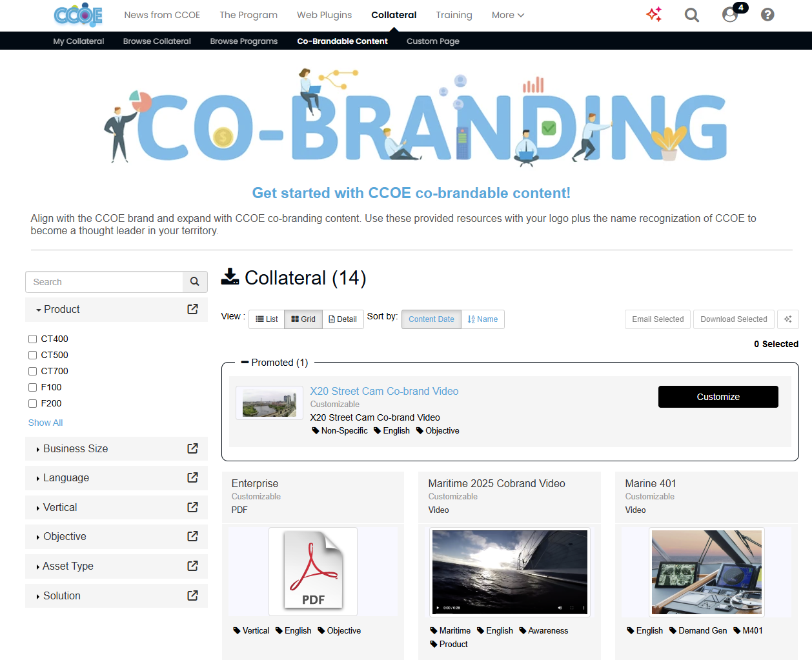812x660 pixels.
Task: Pop out the Objective filter
Action: (192, 536)
